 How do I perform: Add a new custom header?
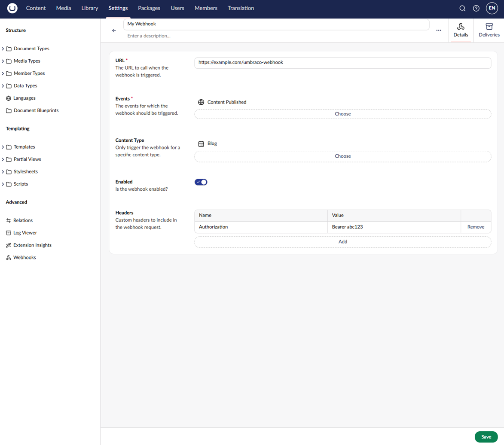(342, 242)
